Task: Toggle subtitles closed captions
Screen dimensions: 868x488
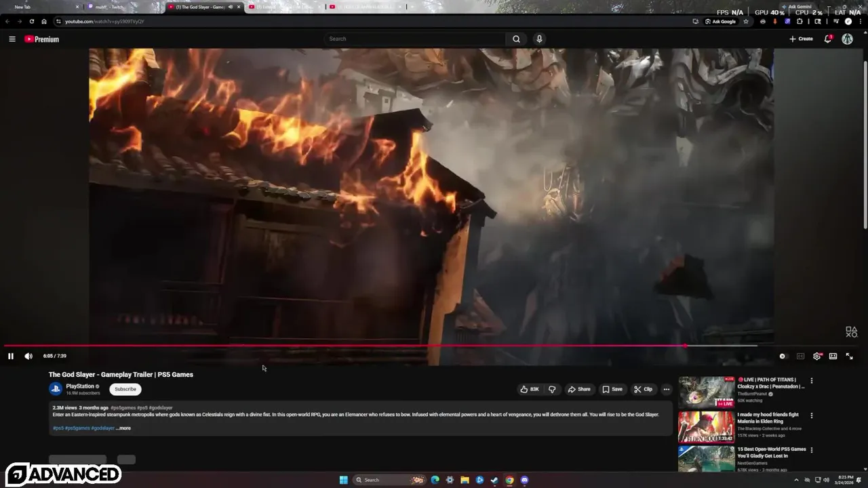Action: [800, 356]
